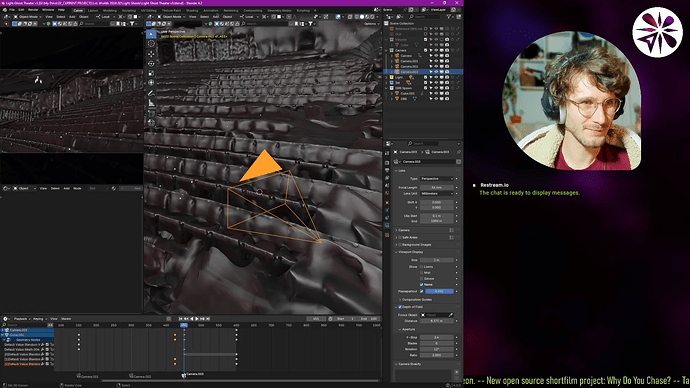Image resolution: width=690 pixels, height=388 pixels.
Task: Click the Restream round logo overlay
Action: click(x=657, y=32)
